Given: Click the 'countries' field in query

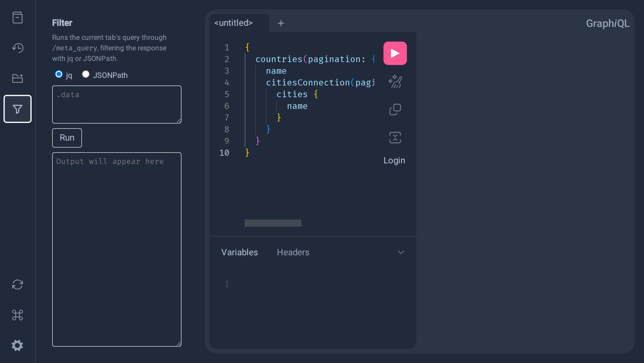Looking at the screenshot, I should coord(279,59).
